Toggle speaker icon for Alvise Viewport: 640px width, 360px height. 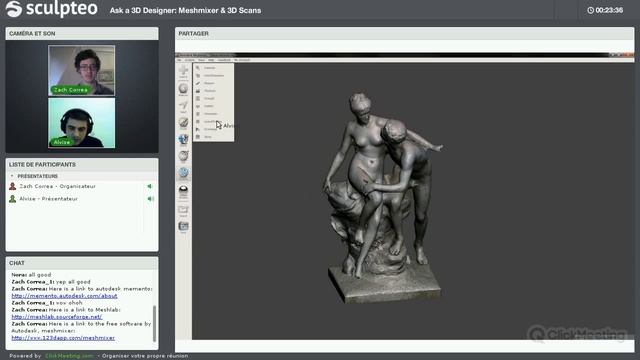pos(150,199)
